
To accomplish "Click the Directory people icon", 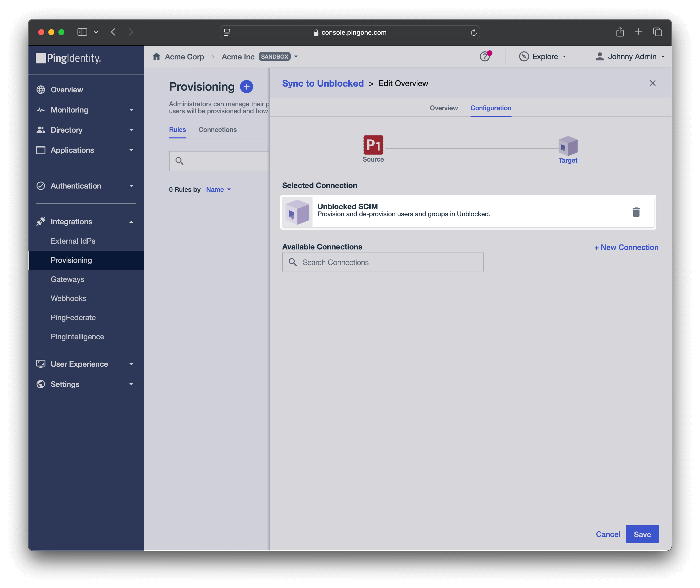I will click(41, 130).
